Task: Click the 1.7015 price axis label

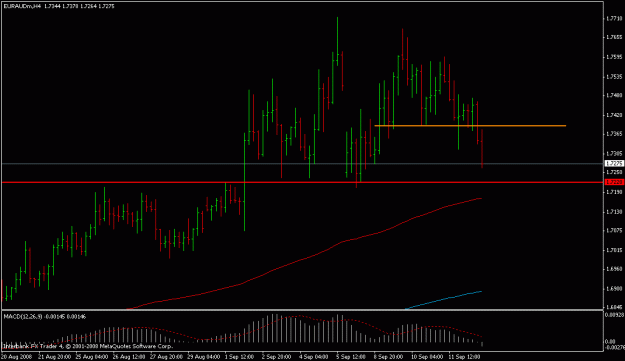Action: point(614,250)
